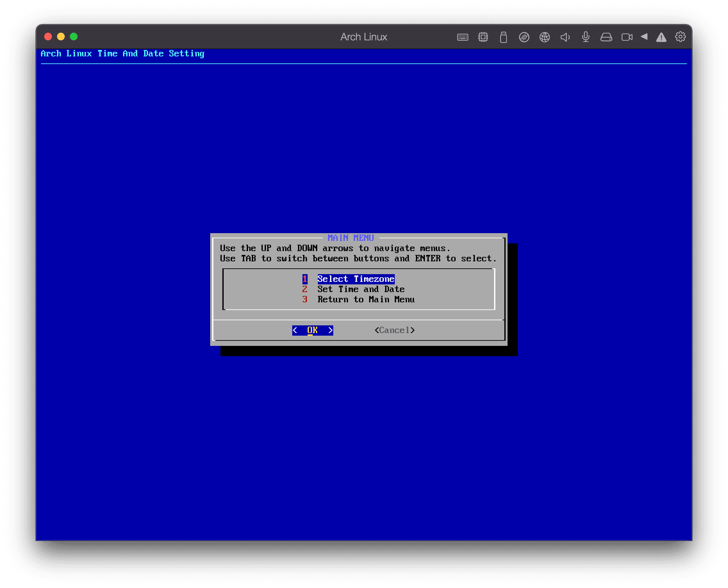Screen dimensions: 728x588
Task: Close the Arch Linux VM window
Action: pos(48,37)
